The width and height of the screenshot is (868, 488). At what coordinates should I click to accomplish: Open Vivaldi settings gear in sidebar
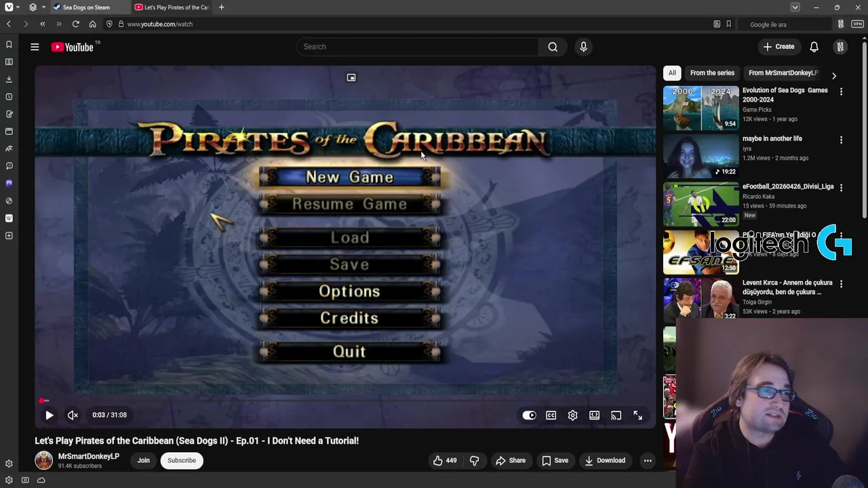pyautogui.click(x=9, y=464)
